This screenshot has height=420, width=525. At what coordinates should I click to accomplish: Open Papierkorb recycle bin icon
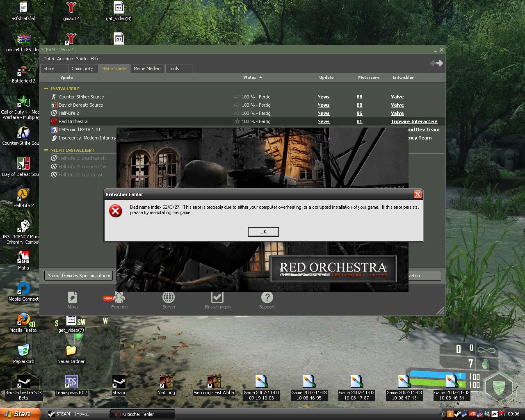click(23, 351)
